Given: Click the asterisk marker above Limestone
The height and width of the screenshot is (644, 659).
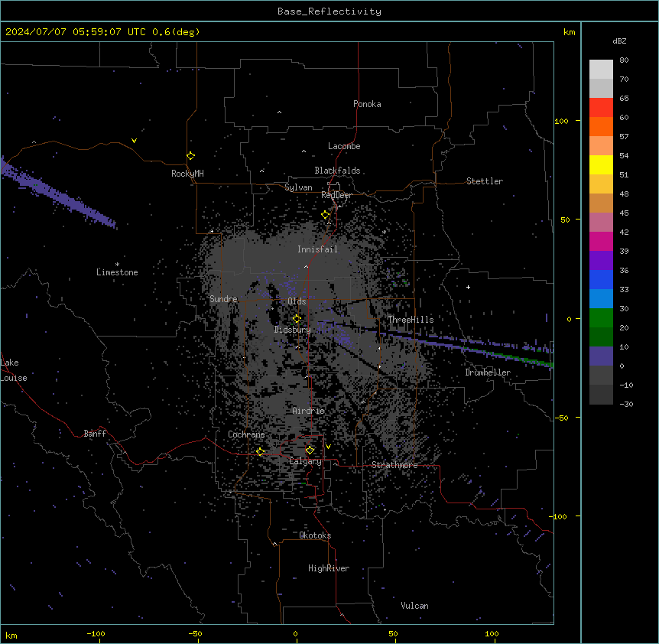Looking at the screenshot, I should (117, 265).
